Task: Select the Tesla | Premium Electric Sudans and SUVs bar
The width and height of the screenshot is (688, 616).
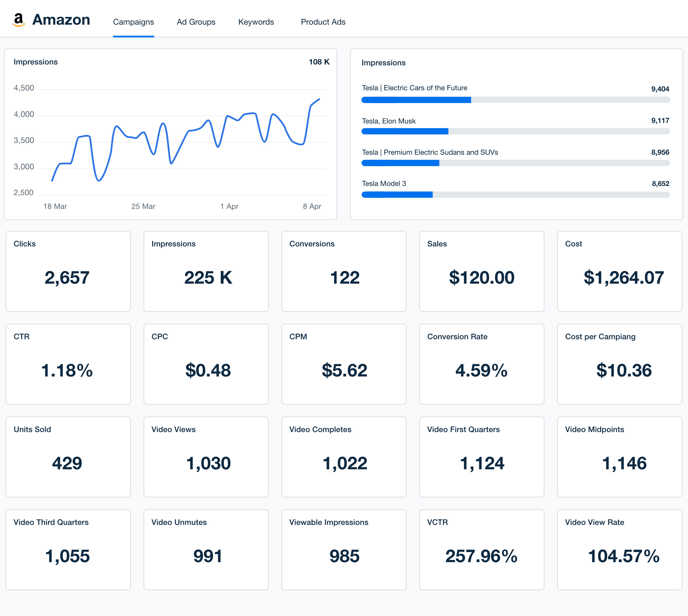Action: [x=516, y=163]
